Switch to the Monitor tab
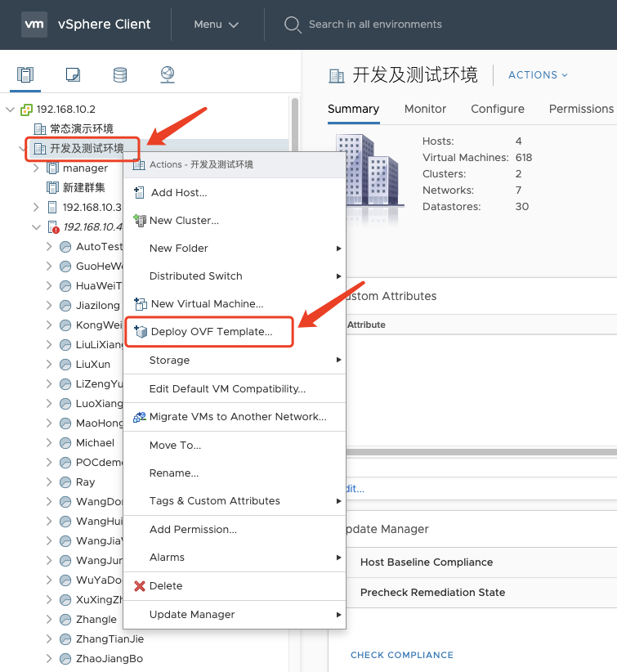The image size is (617, 672). [x=426, y=110]
